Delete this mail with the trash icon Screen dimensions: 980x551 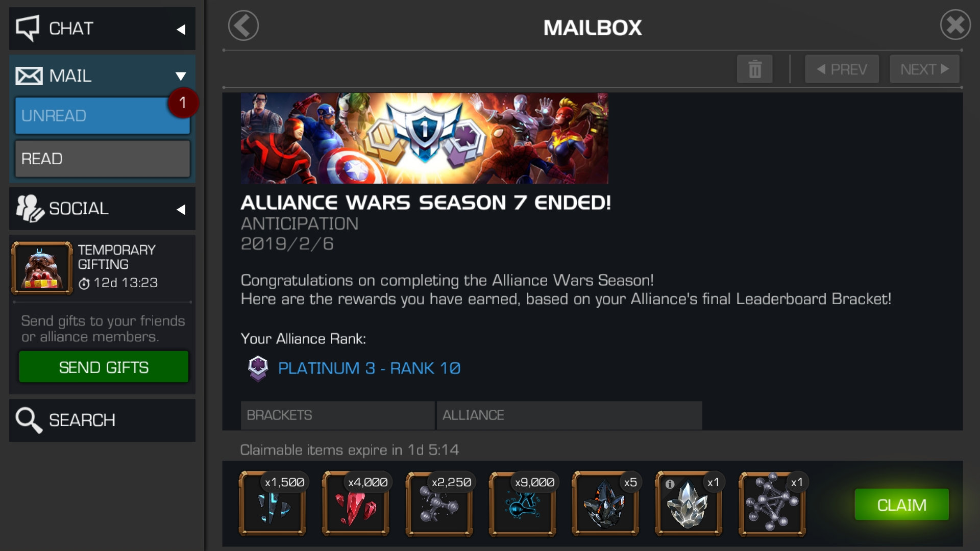click(754, 69)
